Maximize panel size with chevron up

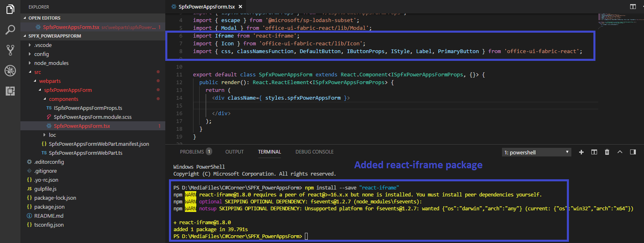pos(620,152)
